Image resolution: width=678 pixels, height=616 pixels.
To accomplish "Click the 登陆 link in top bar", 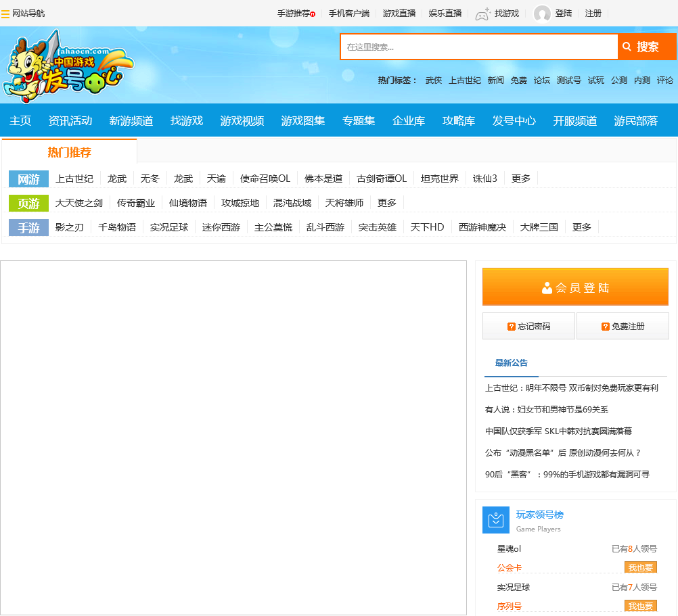I will click(564, 14).
